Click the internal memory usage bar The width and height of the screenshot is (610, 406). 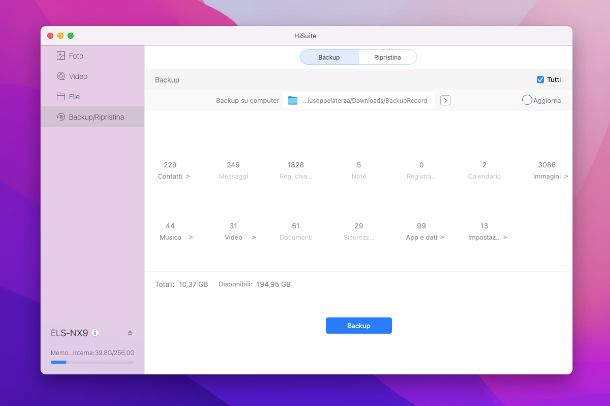pyautogui.click(x=92, y=362)
